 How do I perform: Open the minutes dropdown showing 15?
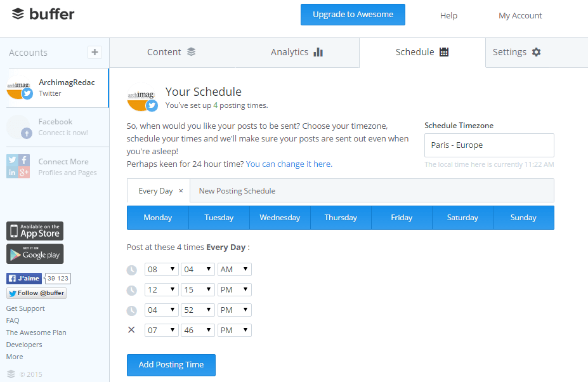[197, 290]
